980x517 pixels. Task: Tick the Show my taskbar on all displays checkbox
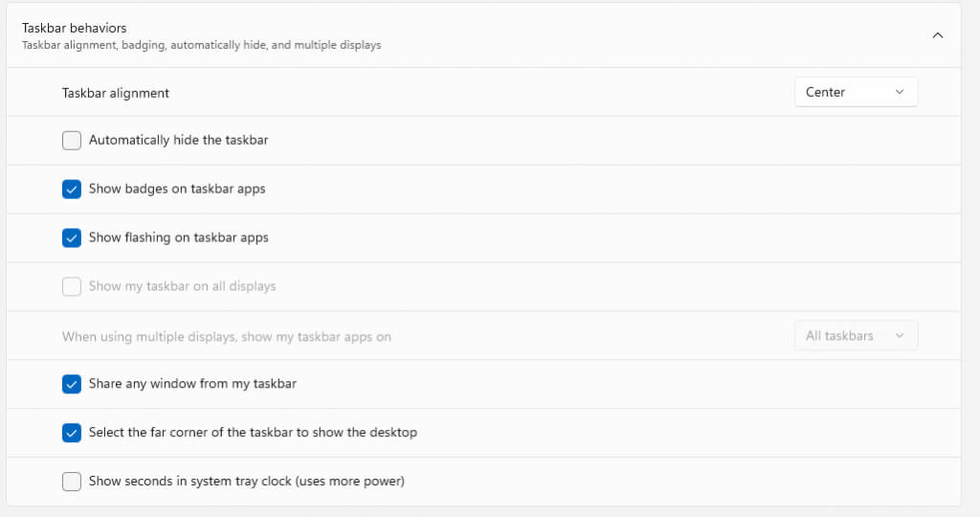click(72, 286)
